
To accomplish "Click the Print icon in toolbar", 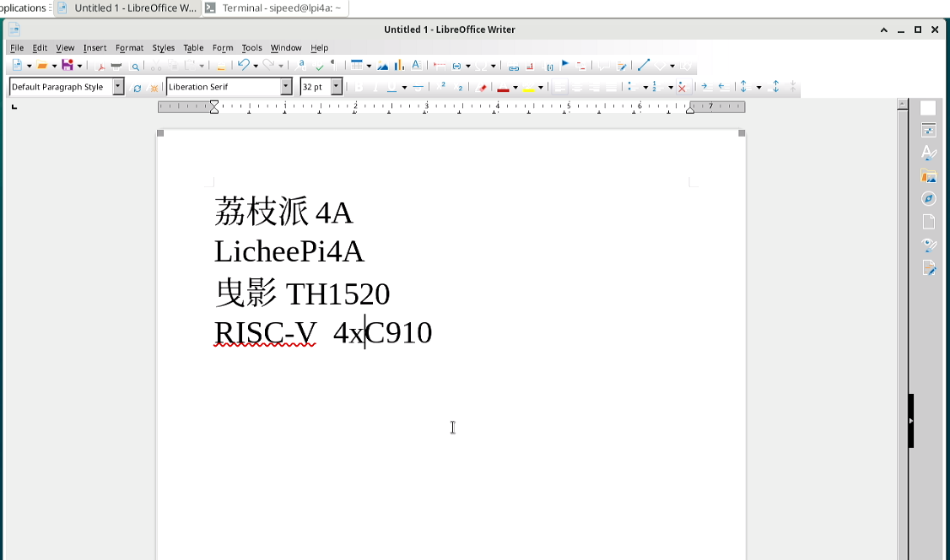I will (x=116, y=66).
